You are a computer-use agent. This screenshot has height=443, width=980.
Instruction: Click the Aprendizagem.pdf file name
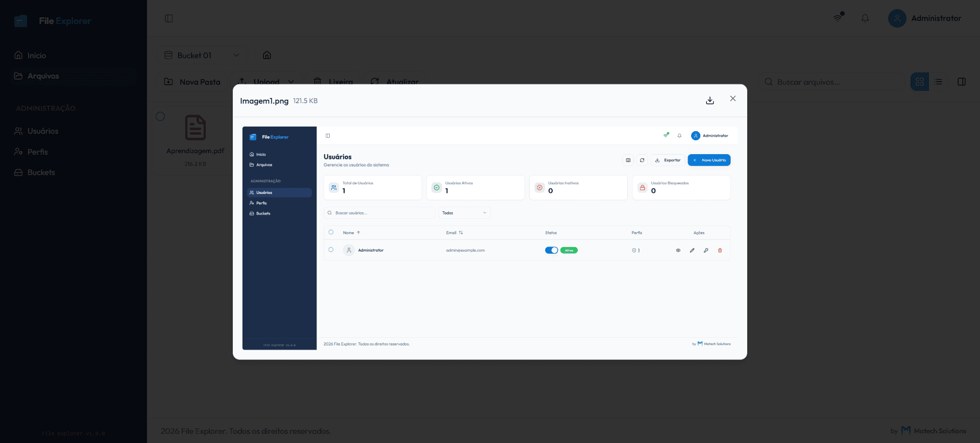(x=195, y=151)
